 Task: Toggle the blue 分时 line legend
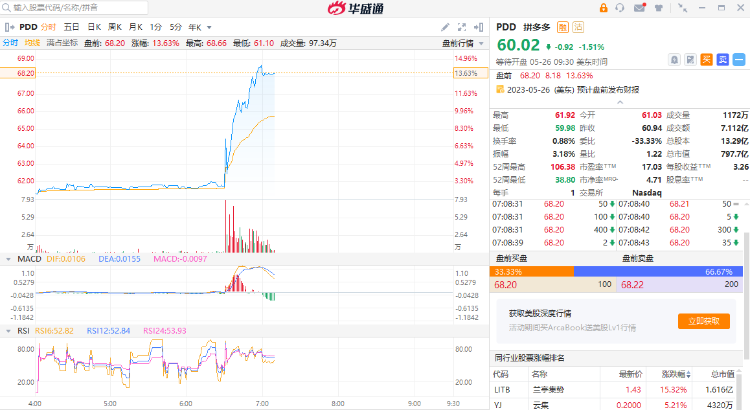(x=11, y=43)
